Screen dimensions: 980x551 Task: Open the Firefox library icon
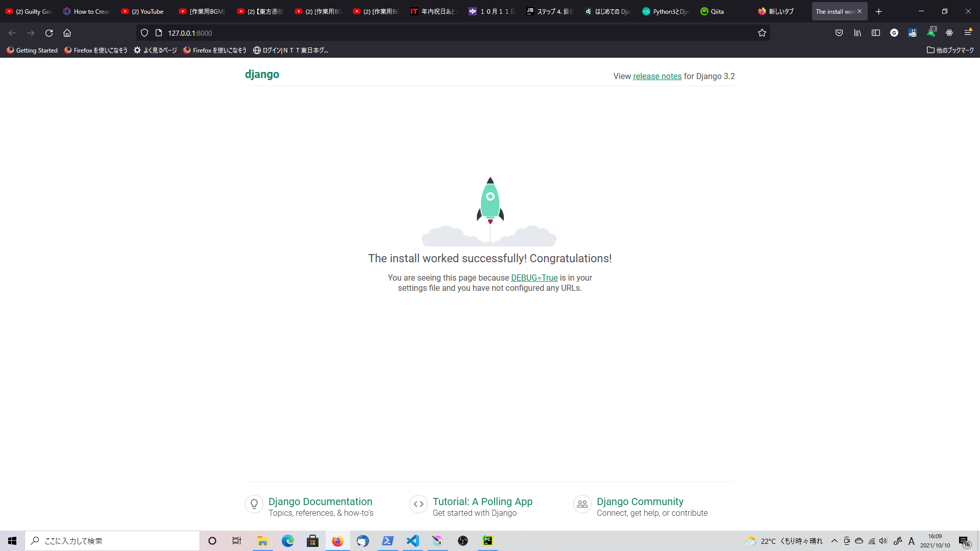(857, 33)
